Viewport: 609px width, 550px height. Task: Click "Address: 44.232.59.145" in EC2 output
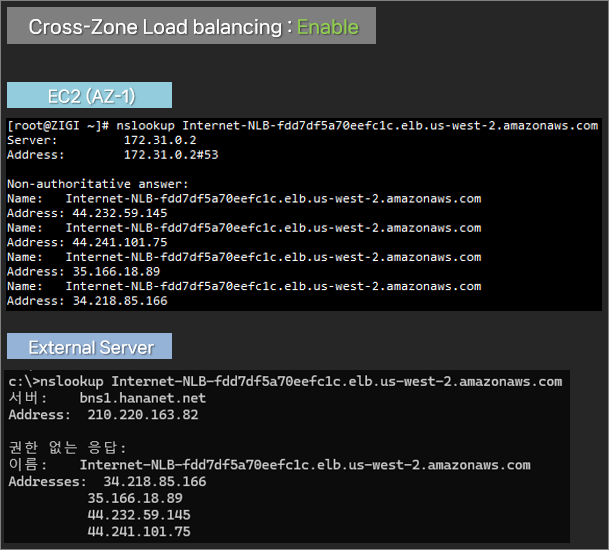click(x=87, y=213)
